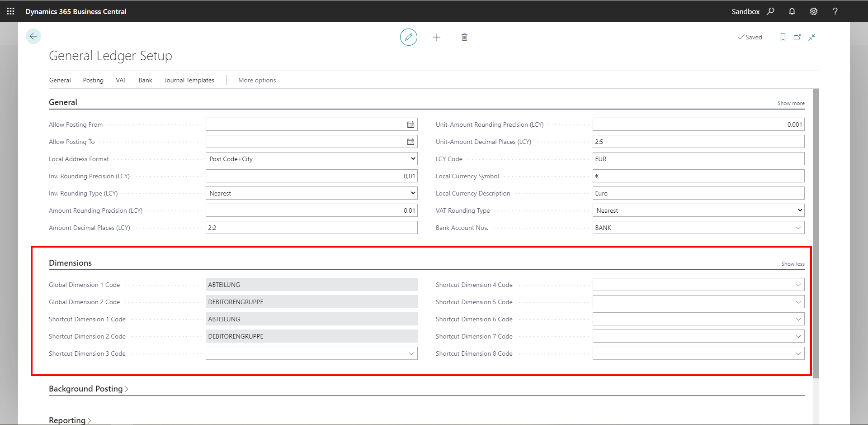868x425 pixels.
Task: Open the help question mark
Action: coord(835,11)
